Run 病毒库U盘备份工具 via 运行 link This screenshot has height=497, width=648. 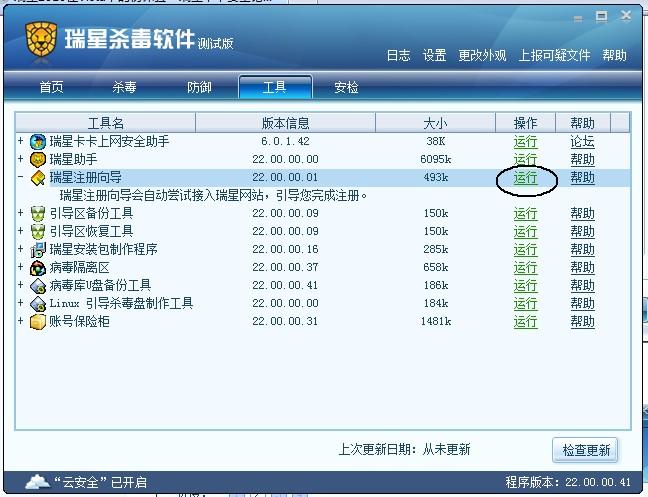(x=525, y=285)
